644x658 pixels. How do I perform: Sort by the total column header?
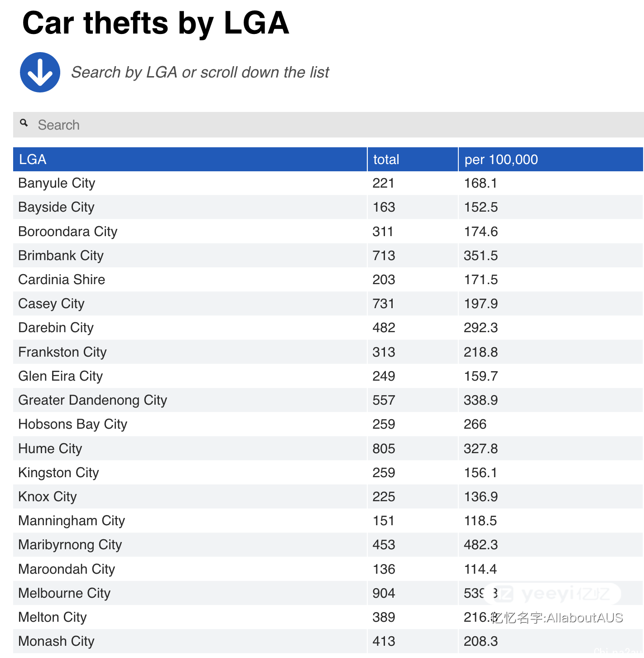tap(413, 159)
